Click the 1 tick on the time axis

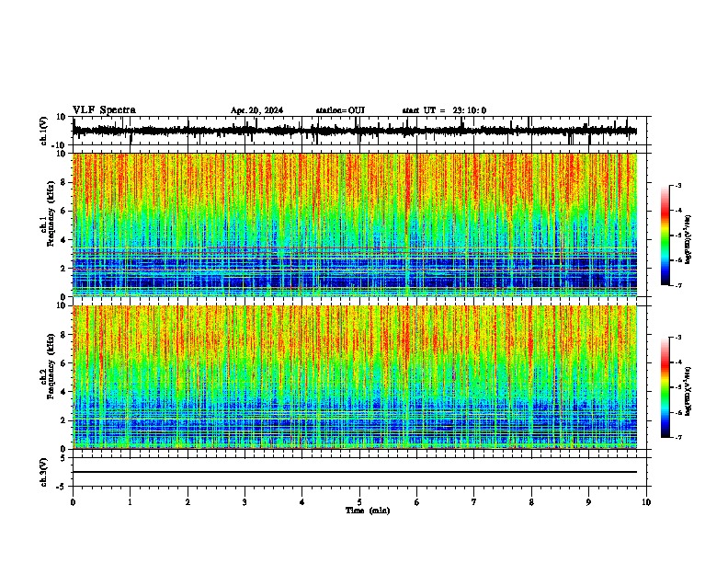point(130,502)
